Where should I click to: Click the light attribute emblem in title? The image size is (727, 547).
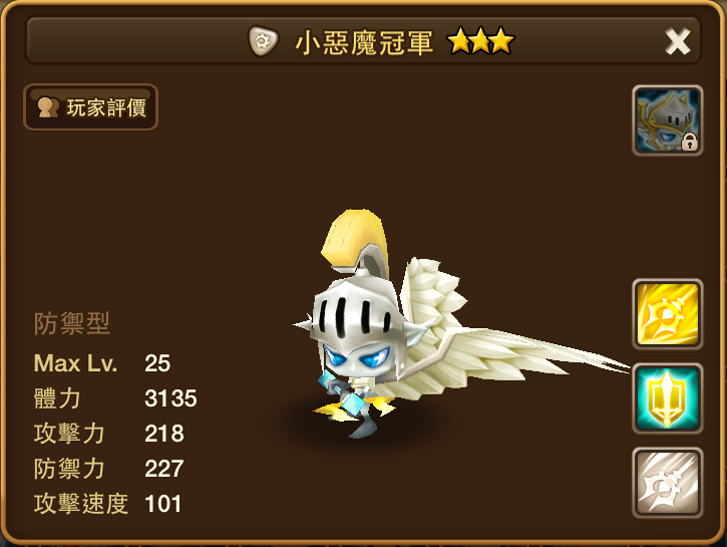[263, 41]
